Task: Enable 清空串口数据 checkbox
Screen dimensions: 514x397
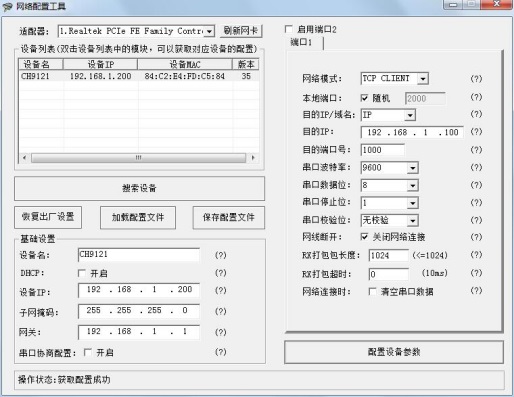Action: coord(372,292)
